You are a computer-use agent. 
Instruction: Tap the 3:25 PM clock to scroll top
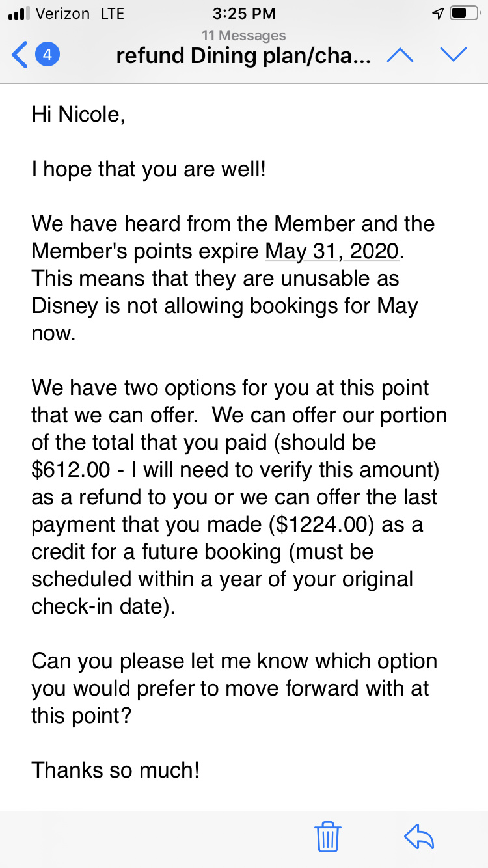coord(243,14)
